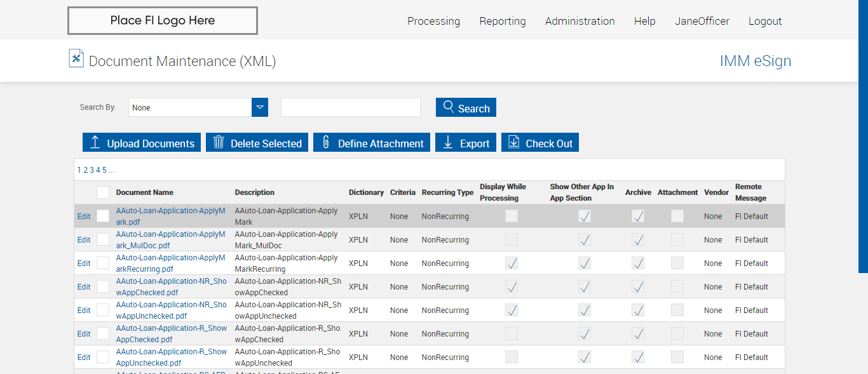Click the trash can Delete Selected icon

[219, 142]
